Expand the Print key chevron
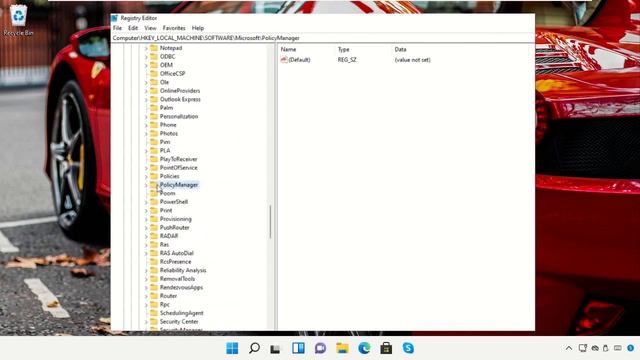640x360 pixels. point(146,211)
